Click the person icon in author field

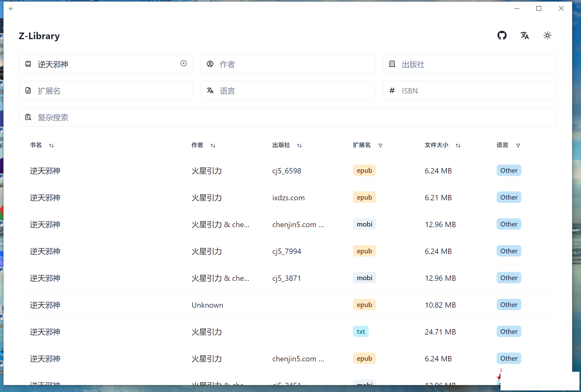pyautogui.click(x=210, y=64)
